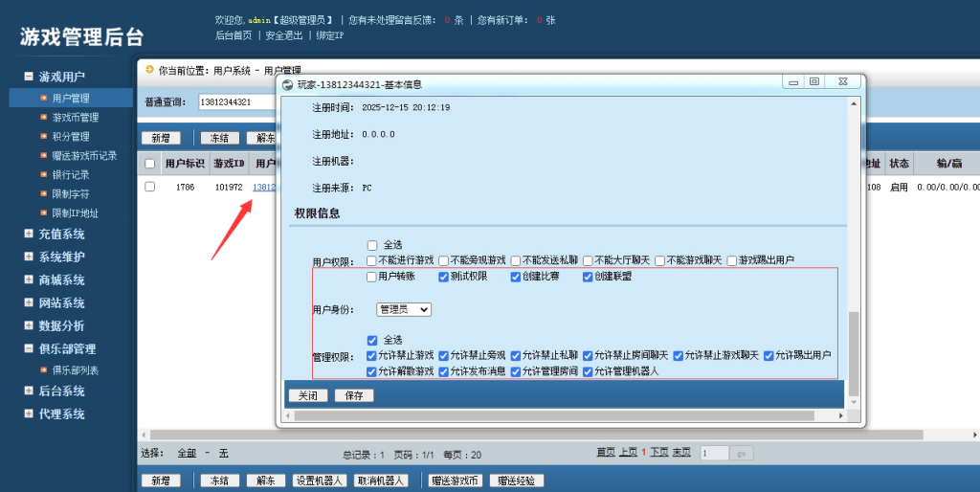Open 限制字符 in the sidebar
Image resolution: width=980 pixels, height=492 pixels.
click(x=71, y=193)
